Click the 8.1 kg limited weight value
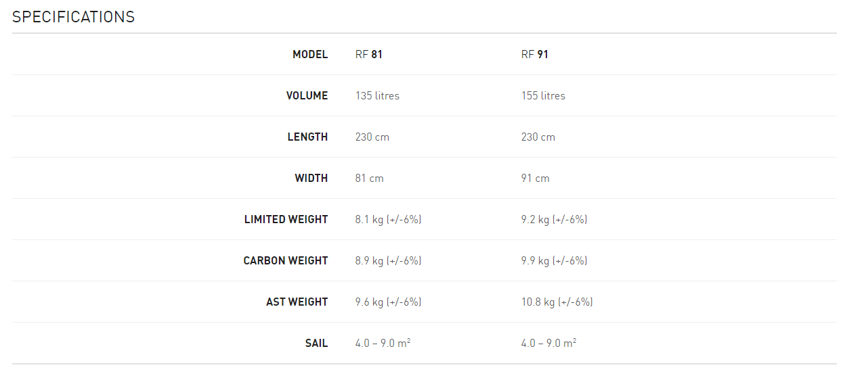868x376 pixels. pos(388,219)
